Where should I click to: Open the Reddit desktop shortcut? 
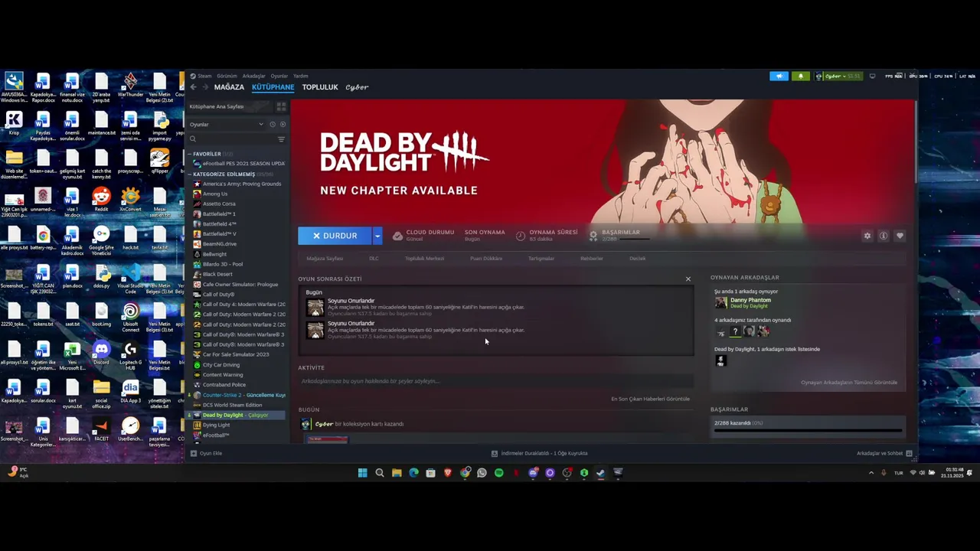pos(101,200)
